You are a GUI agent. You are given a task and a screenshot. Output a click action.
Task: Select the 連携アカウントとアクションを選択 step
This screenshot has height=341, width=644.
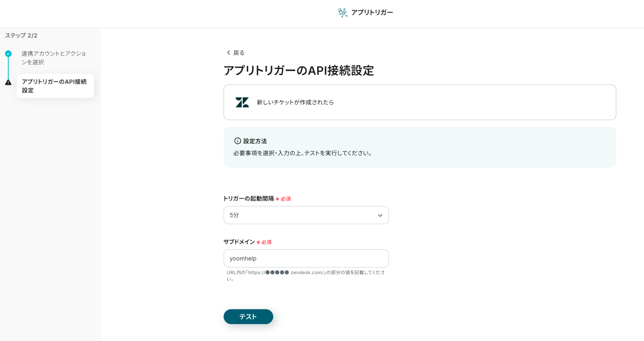(x=53, y=58)
